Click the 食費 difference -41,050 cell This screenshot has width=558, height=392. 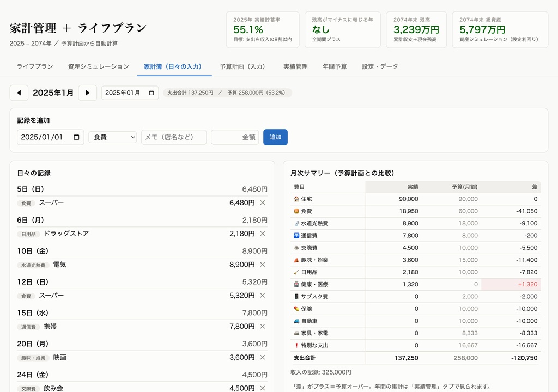pyautogui.click(x=511, y=211)
